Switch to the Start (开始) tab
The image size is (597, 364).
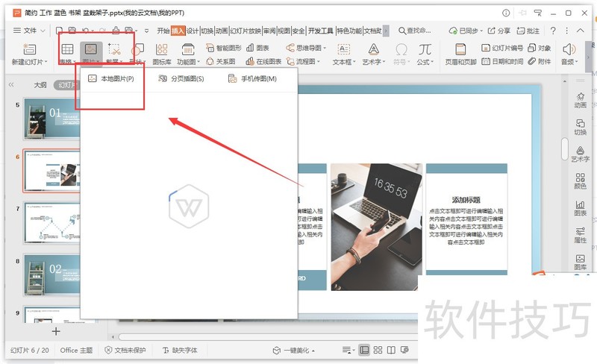tap(163, 31)
